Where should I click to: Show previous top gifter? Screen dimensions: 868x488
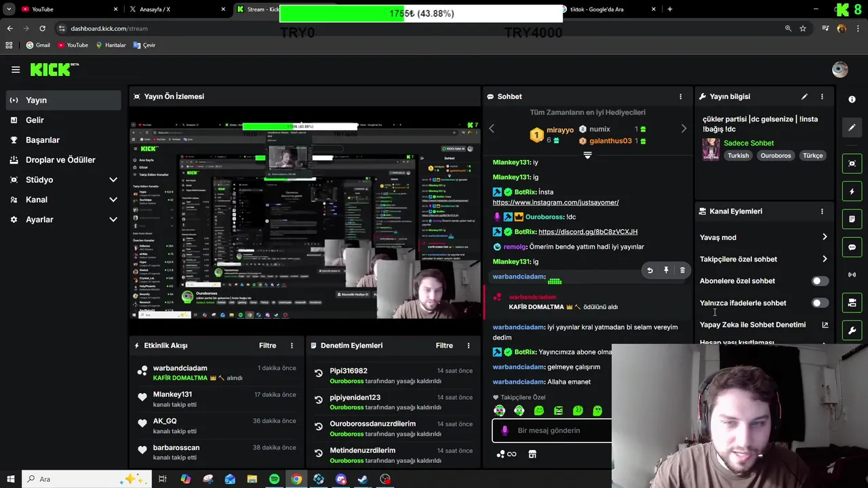pyautogui.click(x=492, y=129)
